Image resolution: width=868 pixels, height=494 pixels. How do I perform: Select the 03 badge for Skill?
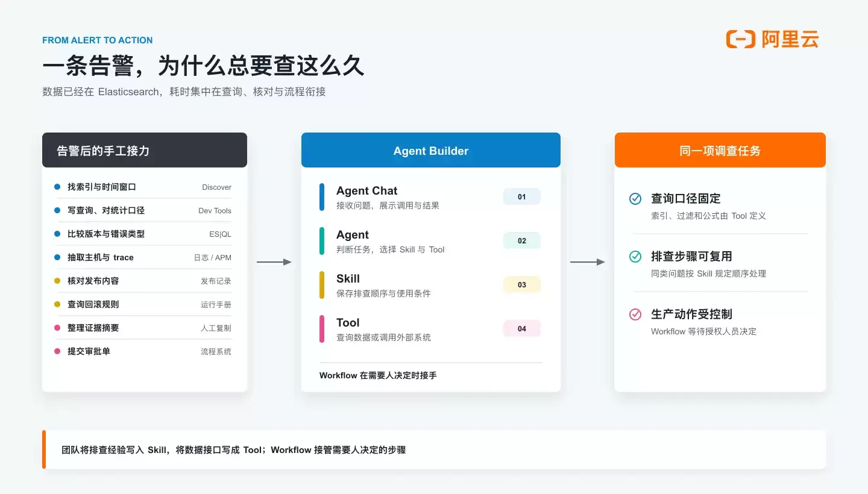[522, 284]
